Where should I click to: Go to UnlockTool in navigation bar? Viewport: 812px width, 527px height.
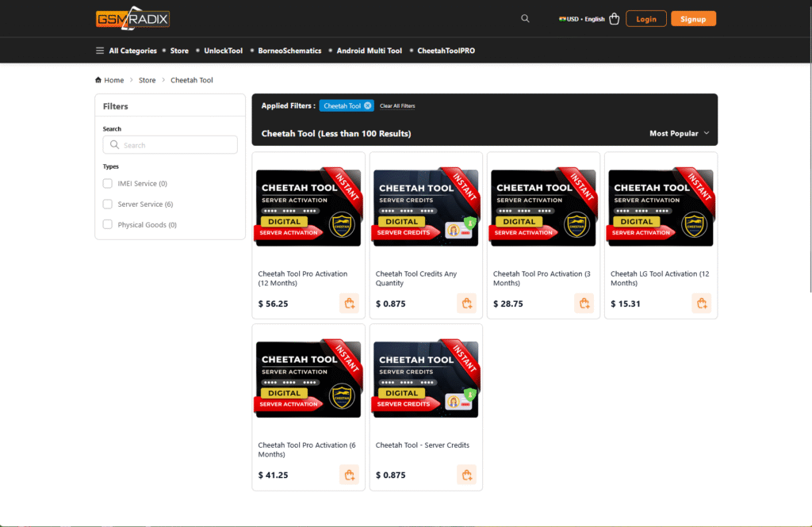pos(223,51)
